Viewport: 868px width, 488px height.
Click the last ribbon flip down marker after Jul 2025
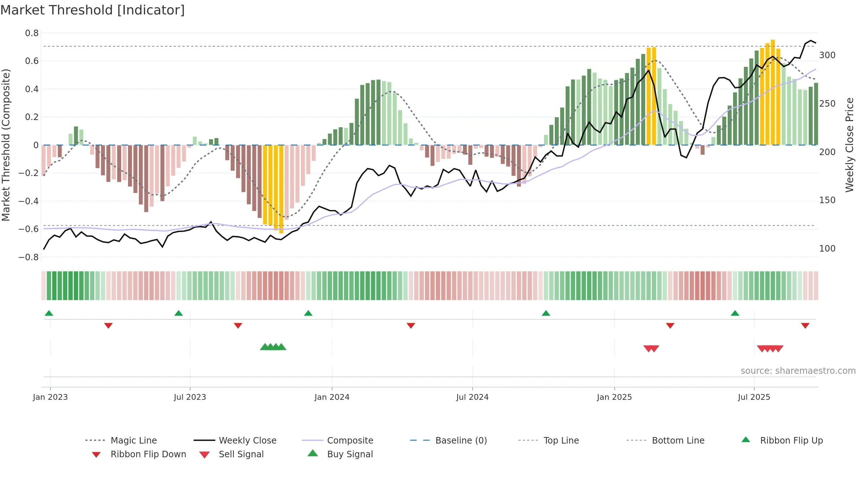[x=805, y=326]
